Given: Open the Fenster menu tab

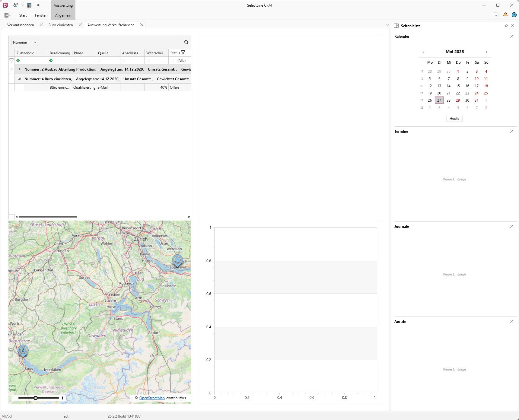Looking at the screenshot, I should click(x=41, y=15).
